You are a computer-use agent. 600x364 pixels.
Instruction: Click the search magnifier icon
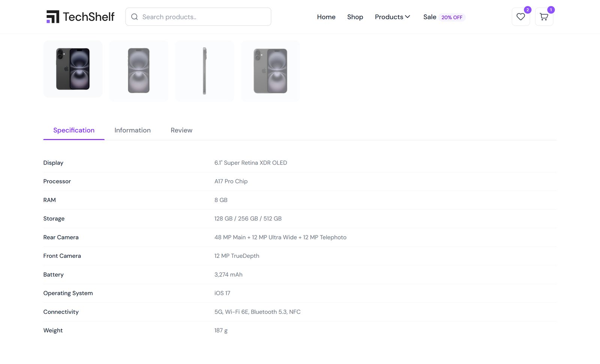pyautogui.click(x=134, y=17)
